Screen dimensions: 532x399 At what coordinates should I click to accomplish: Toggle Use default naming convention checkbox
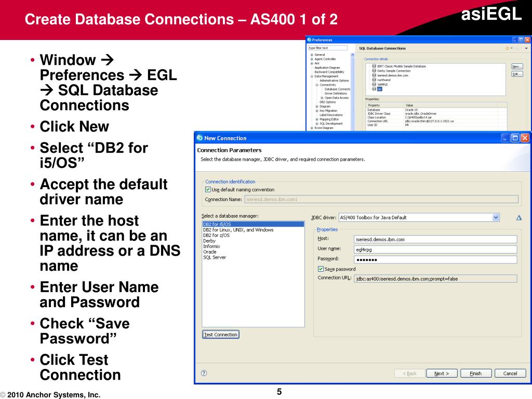tap(208, 189)
